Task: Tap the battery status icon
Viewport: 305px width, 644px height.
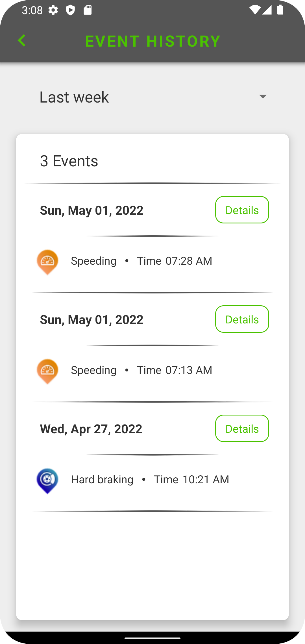Action: coord(280,10)
